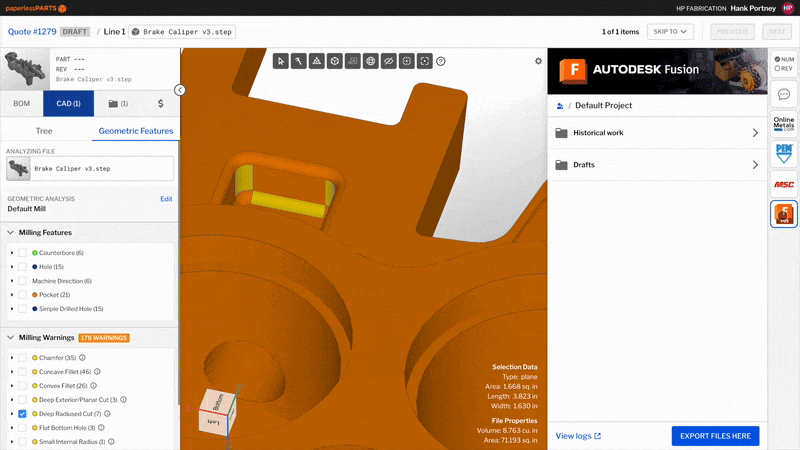Viewport: 800px width, 450px height.
Task: Show info for Convex Fillet warning
Action: 93,386
